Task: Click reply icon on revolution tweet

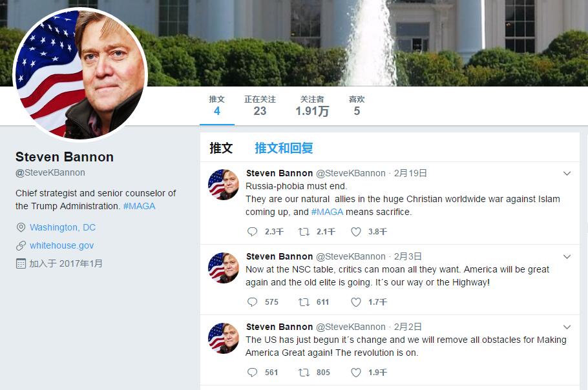Action: [253, 373]
